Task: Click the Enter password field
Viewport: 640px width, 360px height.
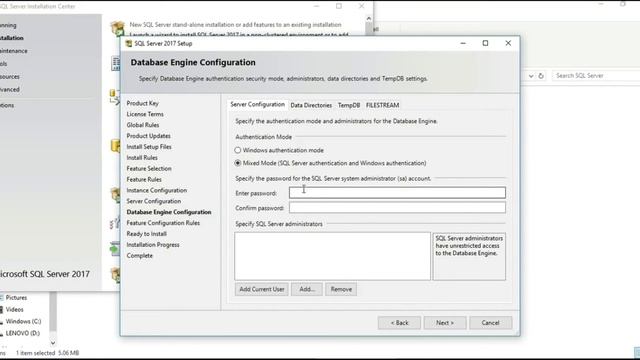Action: pyautogui.click(x=397, y=193)
